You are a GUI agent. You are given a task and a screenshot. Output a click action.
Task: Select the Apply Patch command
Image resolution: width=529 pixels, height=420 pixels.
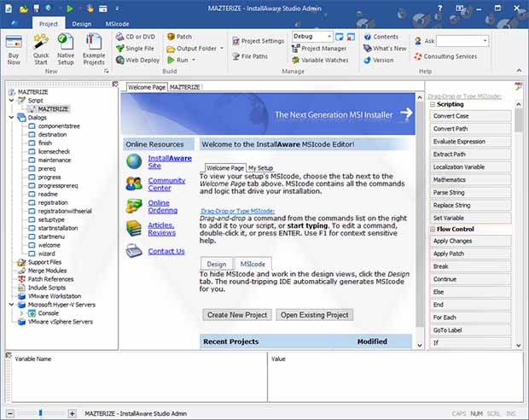point(470,254)
